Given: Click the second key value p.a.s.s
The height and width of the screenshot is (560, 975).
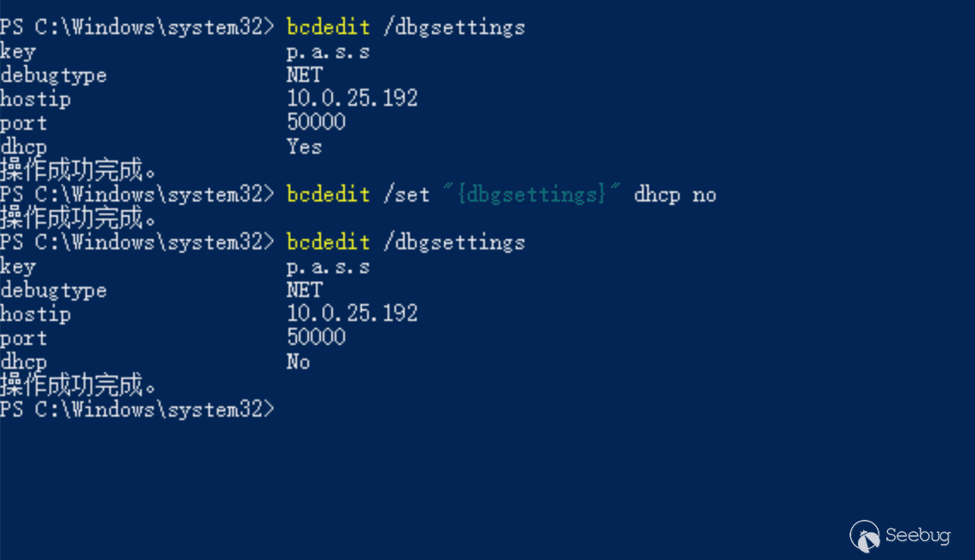Looking at the screenshot, I should pos(328,267).
